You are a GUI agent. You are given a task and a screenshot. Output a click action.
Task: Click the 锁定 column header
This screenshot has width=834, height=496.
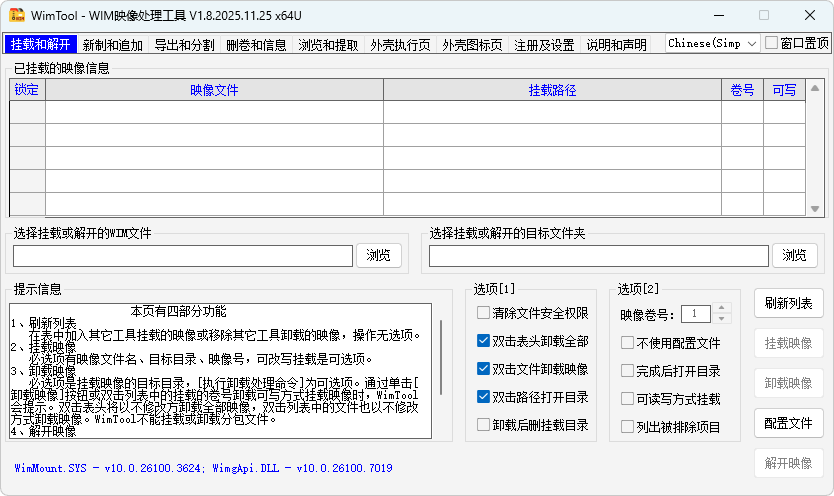(x=27, y=90)
